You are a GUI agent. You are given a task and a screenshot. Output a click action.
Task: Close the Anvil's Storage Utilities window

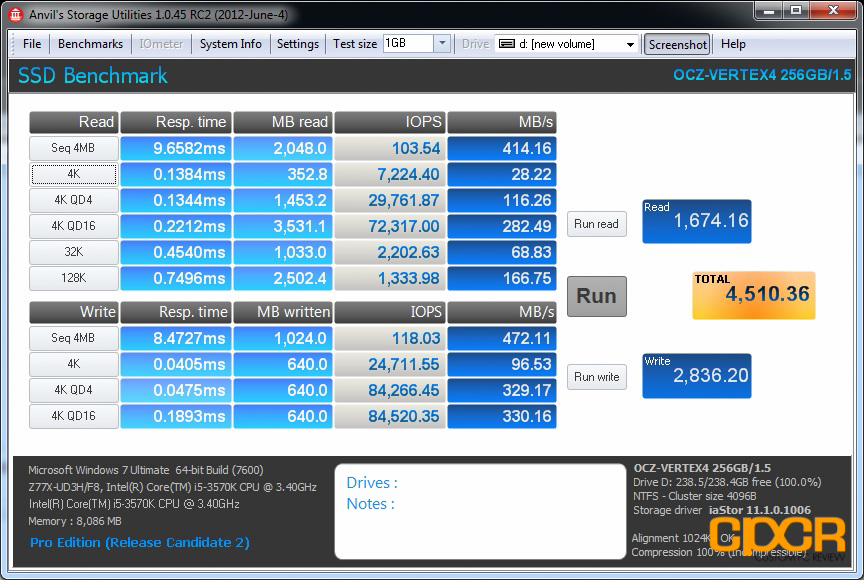click(833, 10)
